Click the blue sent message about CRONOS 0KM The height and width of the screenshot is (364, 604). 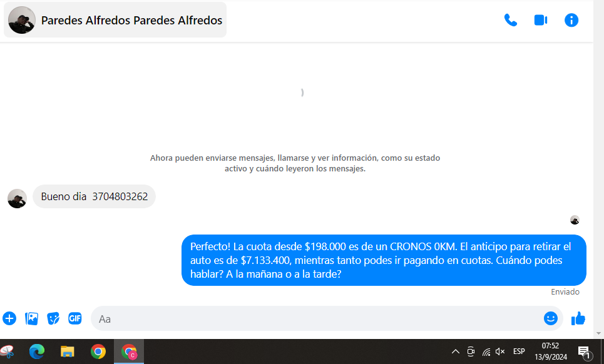pyautogui.click(x=383, y=260)
